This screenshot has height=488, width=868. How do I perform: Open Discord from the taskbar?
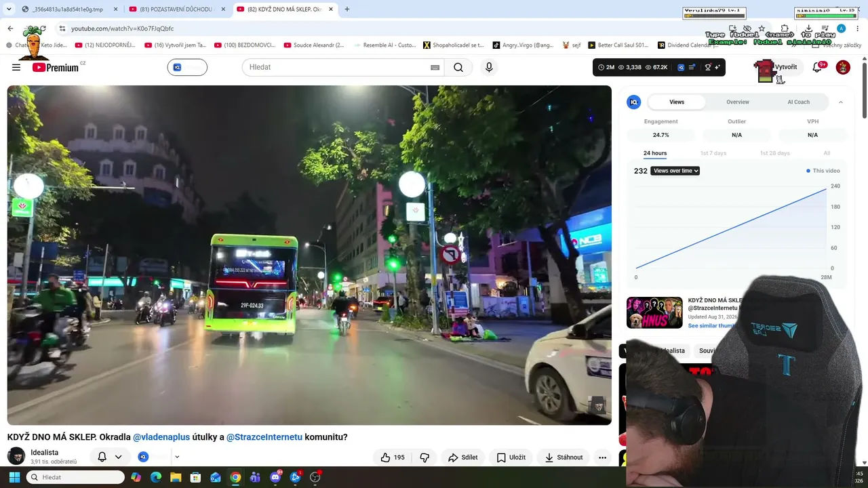275,477
